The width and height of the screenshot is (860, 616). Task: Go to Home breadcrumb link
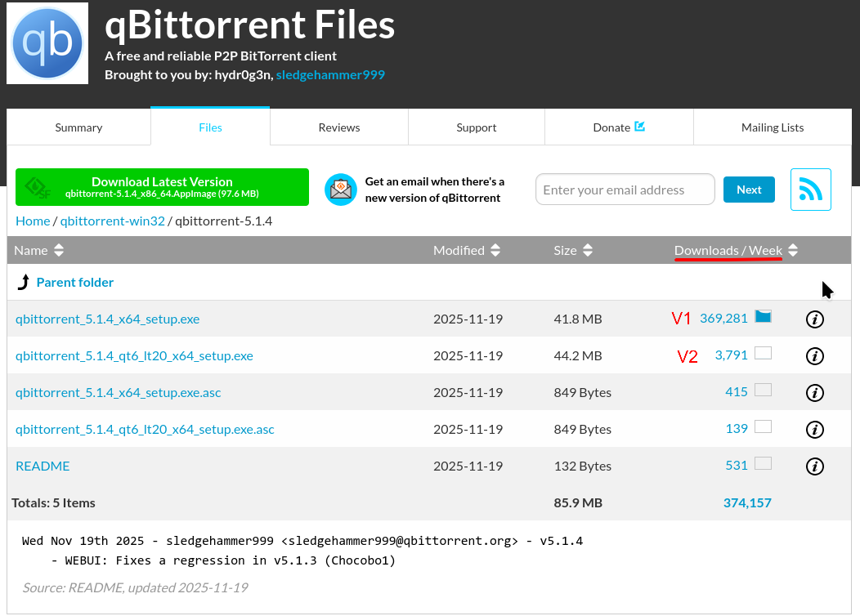(x=33, y=221)
